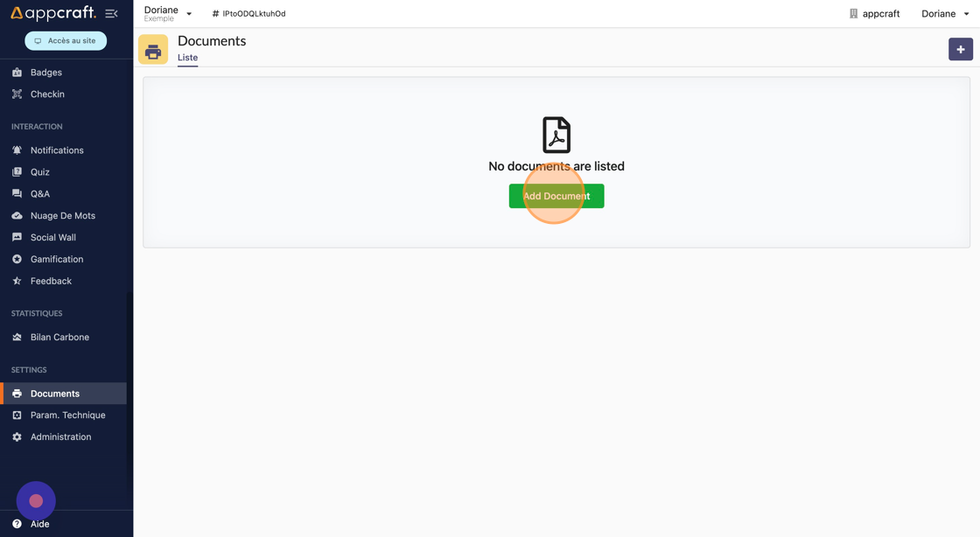The image size is (980, 537).
Task: Go to Social Wall section
Action: coord(53,238)
